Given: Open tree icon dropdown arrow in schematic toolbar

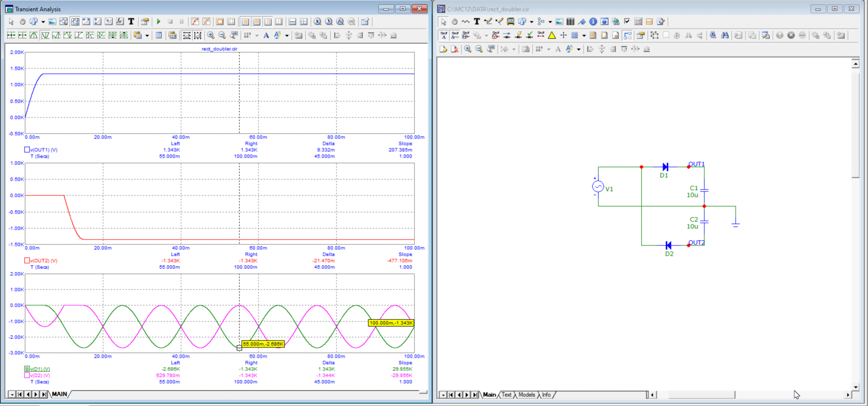Looking at the screenshot, I should (x=550, y=22).
